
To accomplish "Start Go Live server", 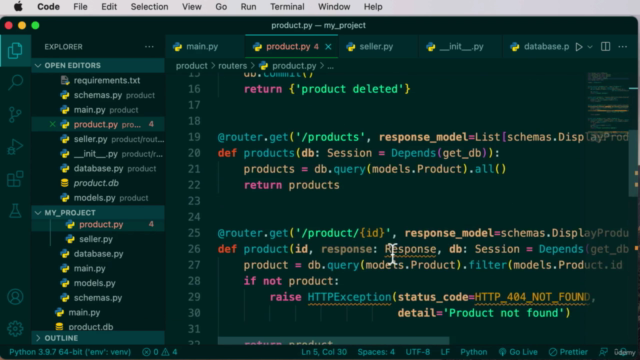I will click(518, 352).
